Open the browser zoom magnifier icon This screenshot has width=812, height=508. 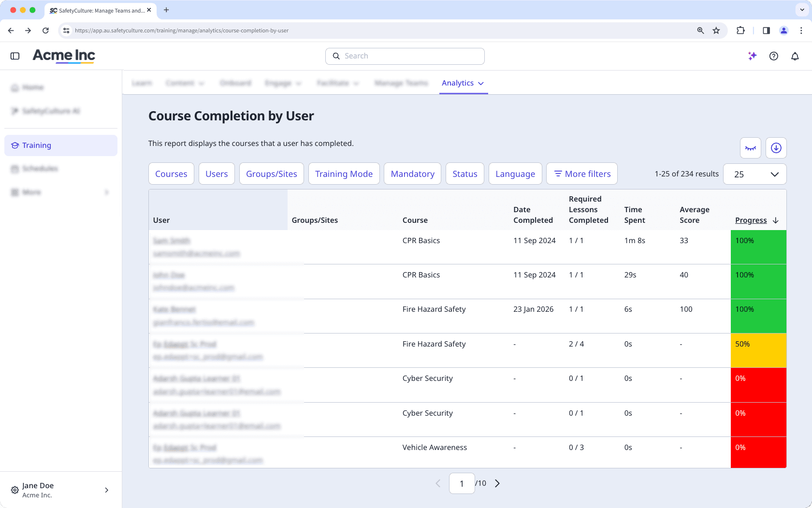point(700,30)
